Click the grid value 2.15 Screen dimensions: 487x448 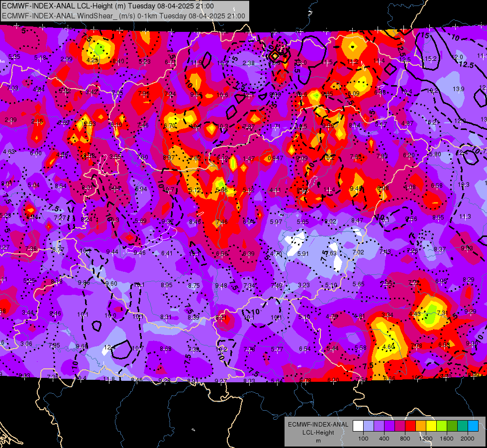coord(37,121)
